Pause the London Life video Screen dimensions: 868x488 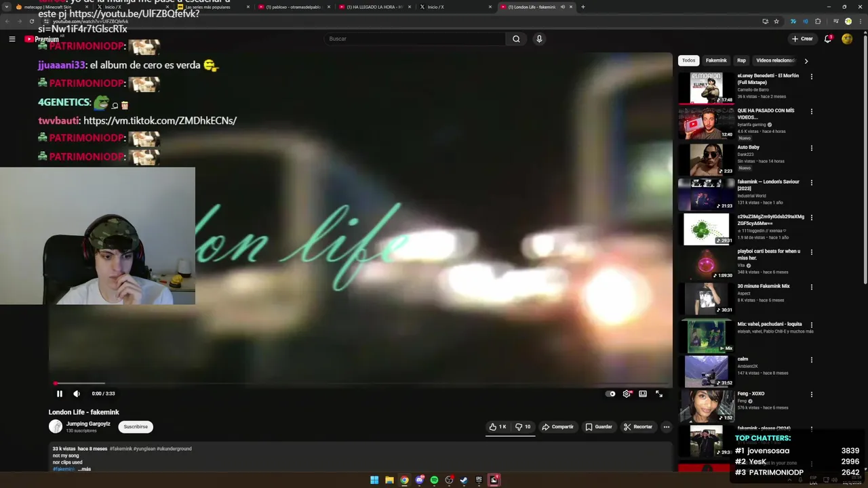(x=60, y=394)
